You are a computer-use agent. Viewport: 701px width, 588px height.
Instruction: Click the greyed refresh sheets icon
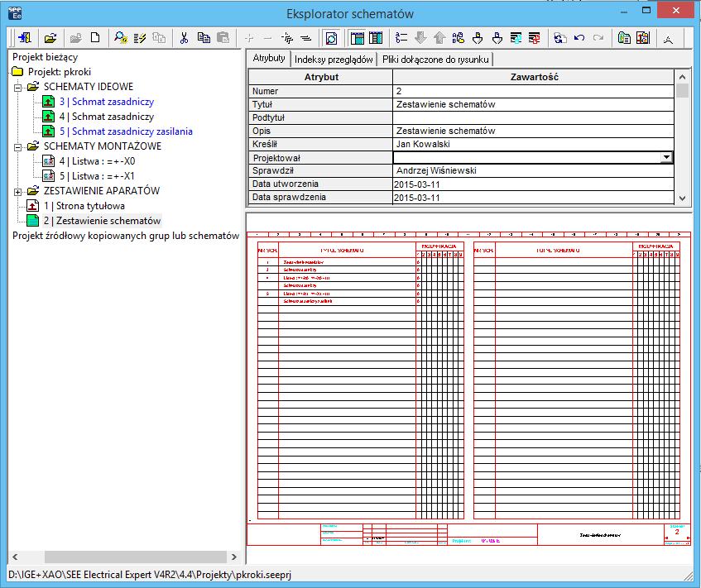coord(560,38)
